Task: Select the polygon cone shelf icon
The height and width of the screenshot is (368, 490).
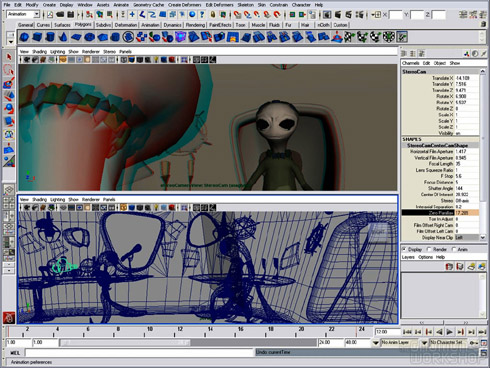Action: point(63,37)
